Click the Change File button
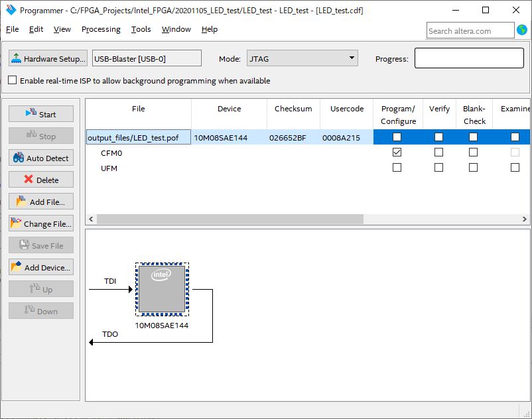 click(40, 223)
